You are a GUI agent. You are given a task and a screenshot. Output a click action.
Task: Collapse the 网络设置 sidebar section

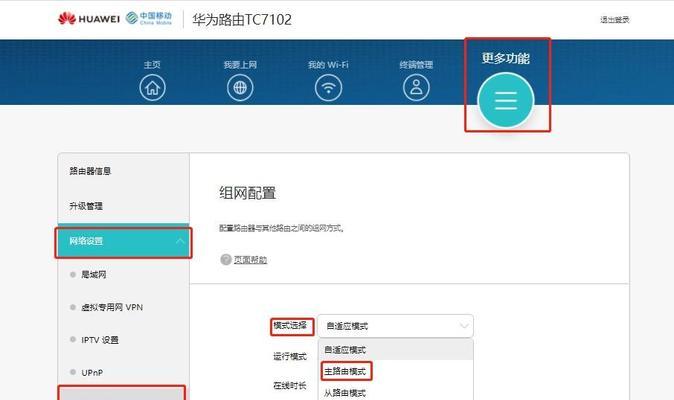123,241
